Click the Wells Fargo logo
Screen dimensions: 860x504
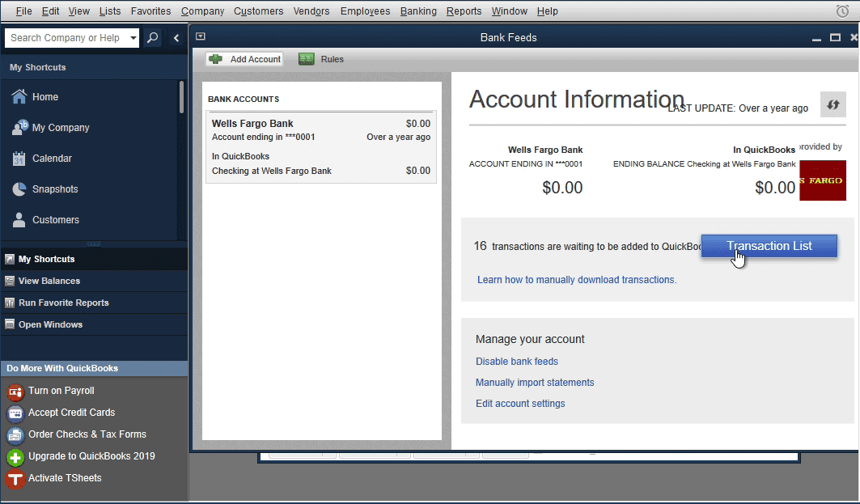tap(823, 180)
